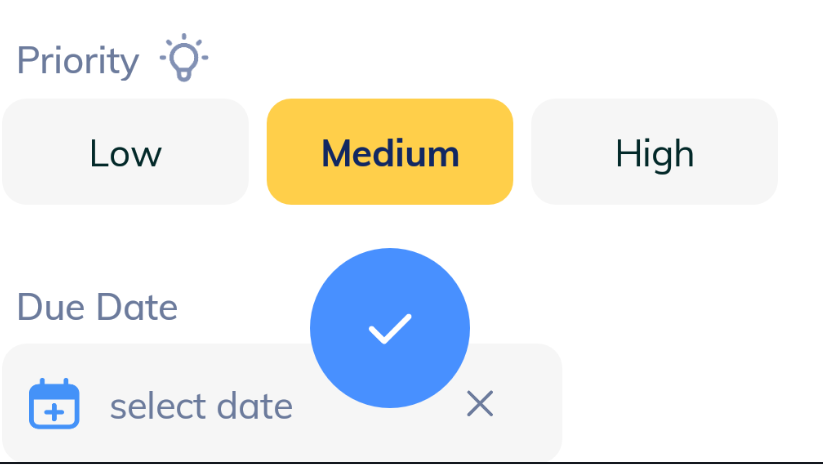Open the select date picker field

click(200, 405)
